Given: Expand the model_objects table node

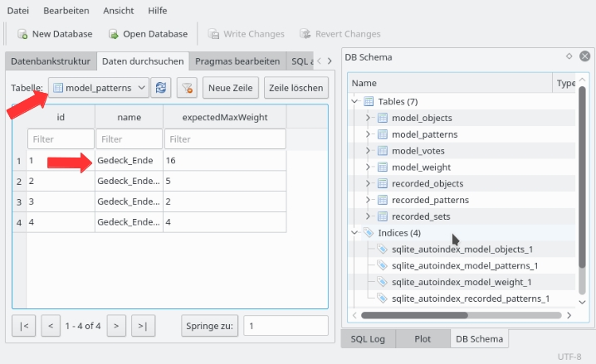Looking at the screenshot, I should (x=369, y=118).
